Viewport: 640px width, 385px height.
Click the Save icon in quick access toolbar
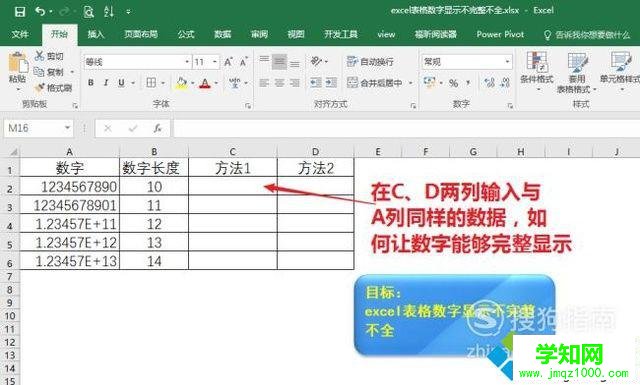click(x=20, y=11)
